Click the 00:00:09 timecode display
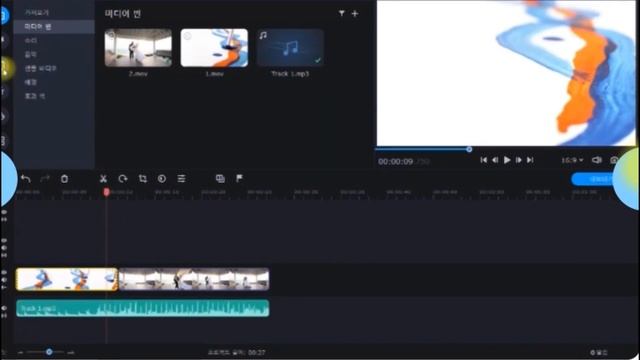The width and height of the screenshot is (640, 360). pos(395,162)
